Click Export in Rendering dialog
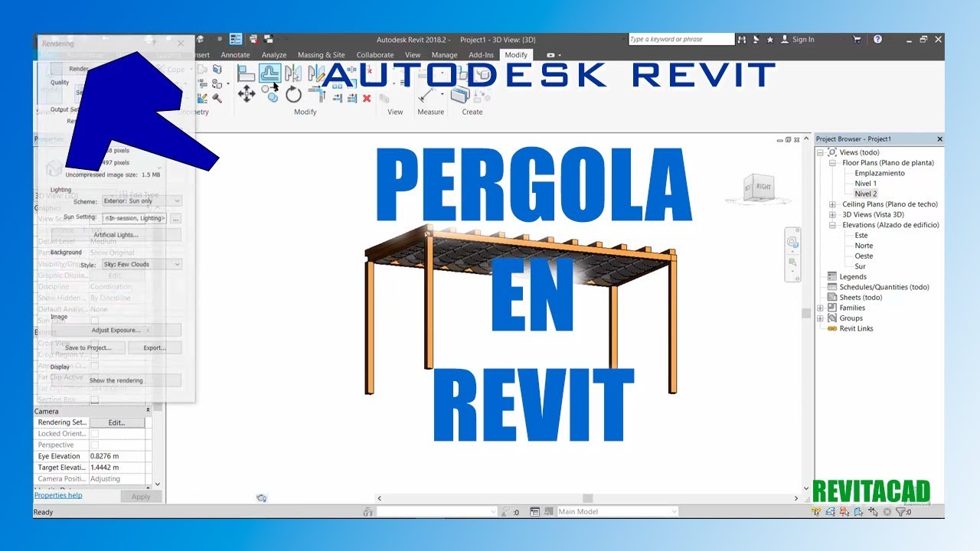This screenshot has height=551, width=980. coord(155,347)
